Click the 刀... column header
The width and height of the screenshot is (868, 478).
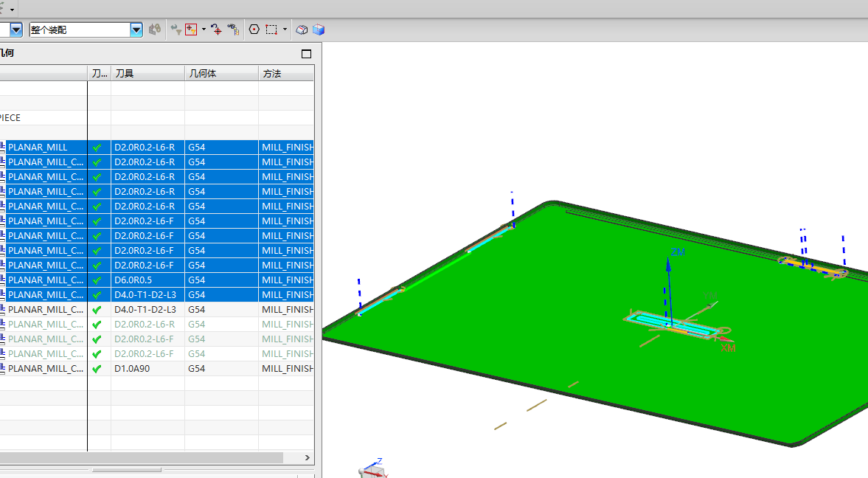(100, 73)
